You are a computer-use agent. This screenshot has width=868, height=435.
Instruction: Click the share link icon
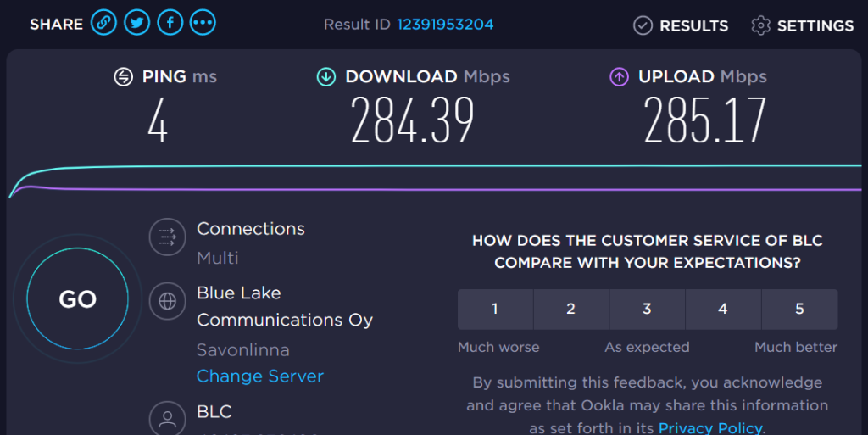[x=103, y=23]
